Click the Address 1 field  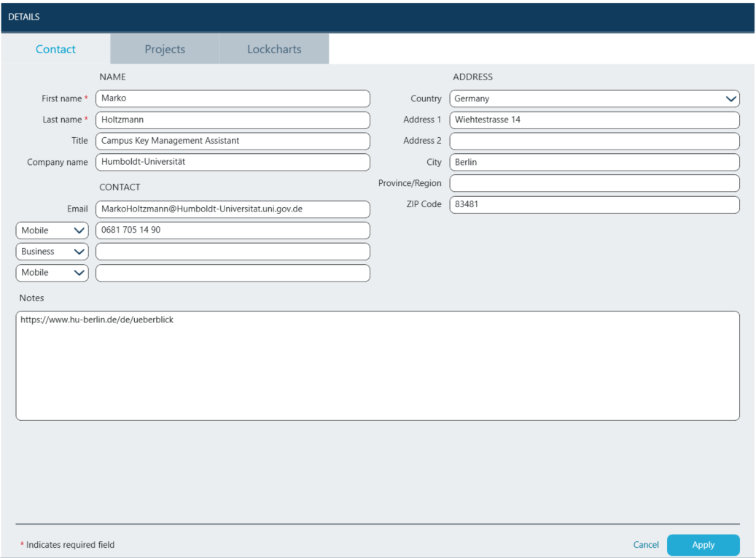pos(594,120)
